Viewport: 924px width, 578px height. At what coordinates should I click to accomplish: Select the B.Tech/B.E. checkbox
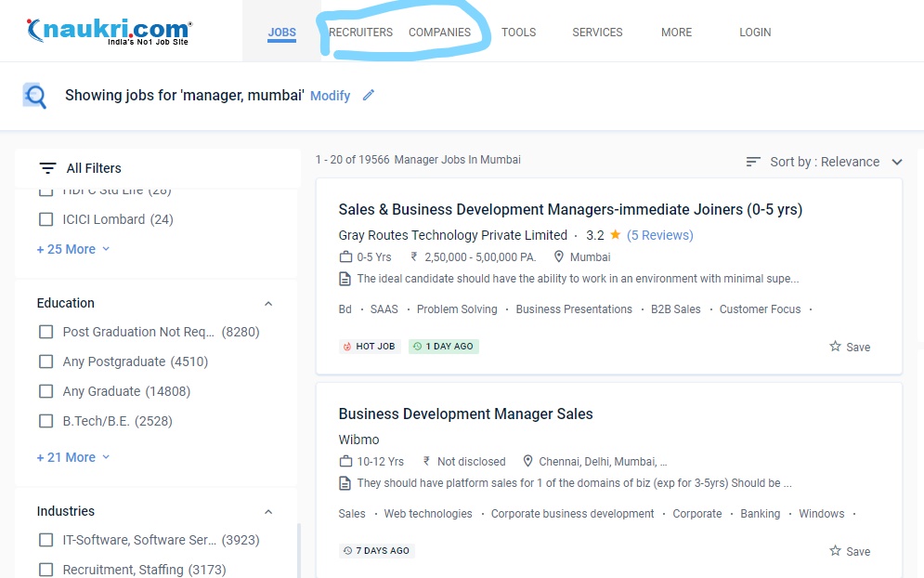click(x=46, y=421)
